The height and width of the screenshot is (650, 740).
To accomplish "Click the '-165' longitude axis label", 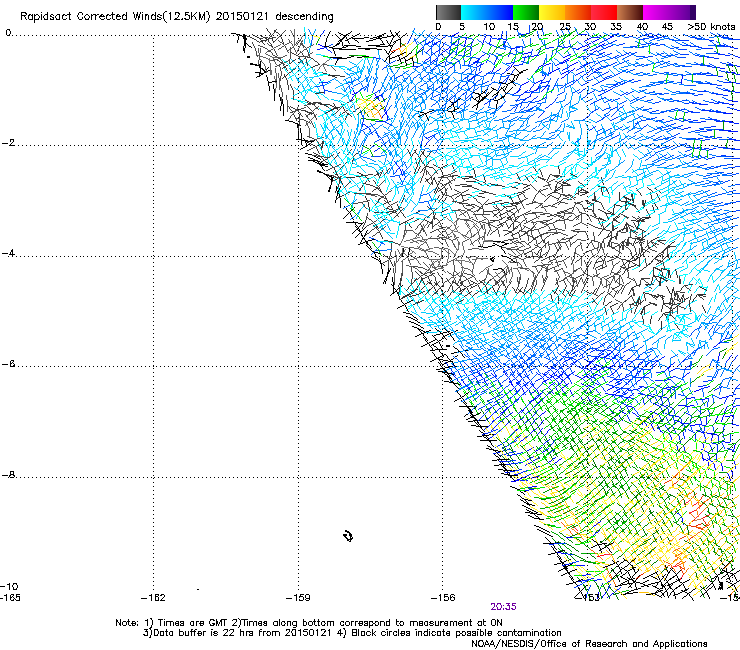I will coord(11,598).
